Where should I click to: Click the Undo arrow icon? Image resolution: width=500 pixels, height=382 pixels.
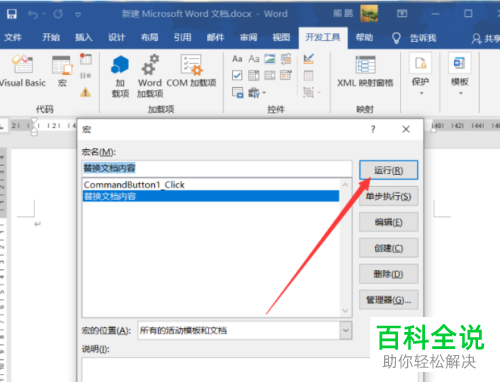tap(33, 14)
